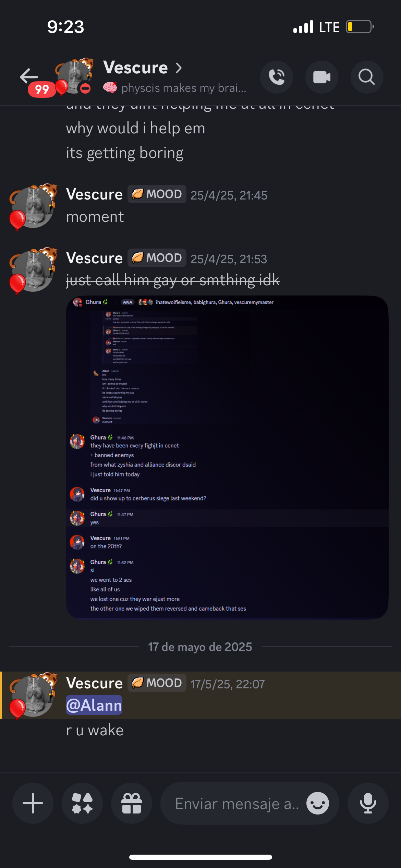Open the search magnifier icon
The image size is (401, 868).
pyautogui.click(x=367, y=77)
